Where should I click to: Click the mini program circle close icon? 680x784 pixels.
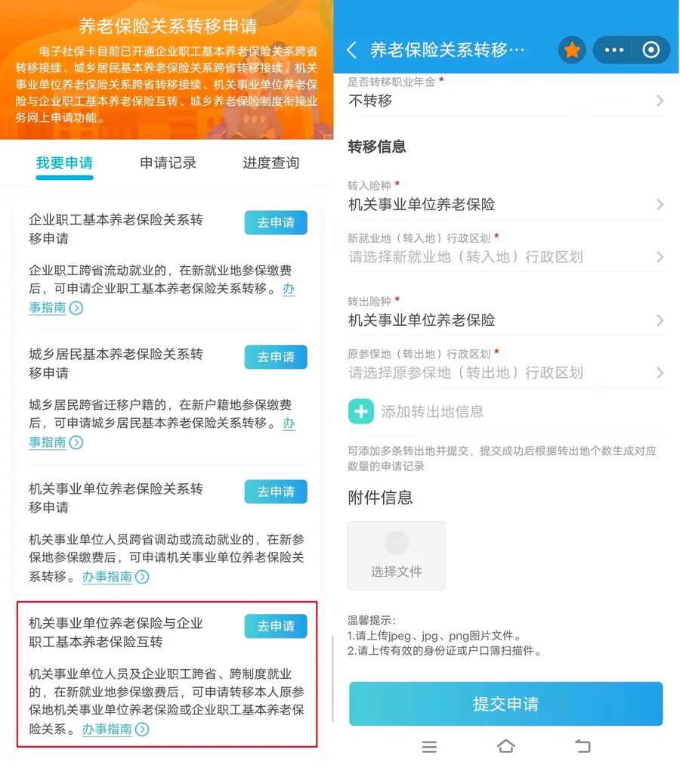(x=651, y=50)
